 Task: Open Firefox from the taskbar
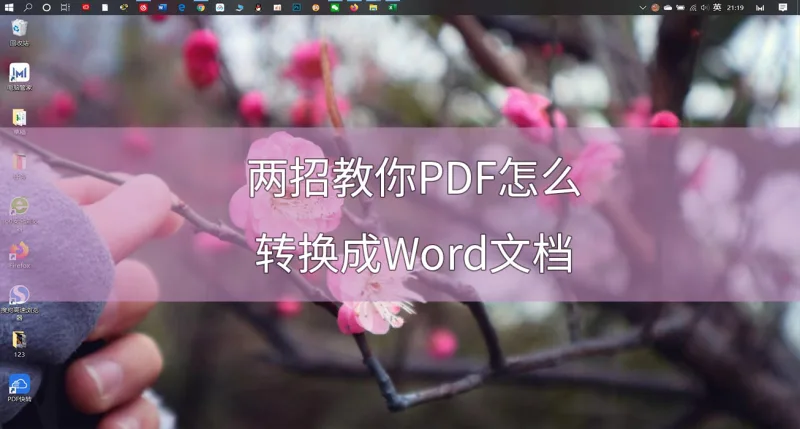(354, 8)
